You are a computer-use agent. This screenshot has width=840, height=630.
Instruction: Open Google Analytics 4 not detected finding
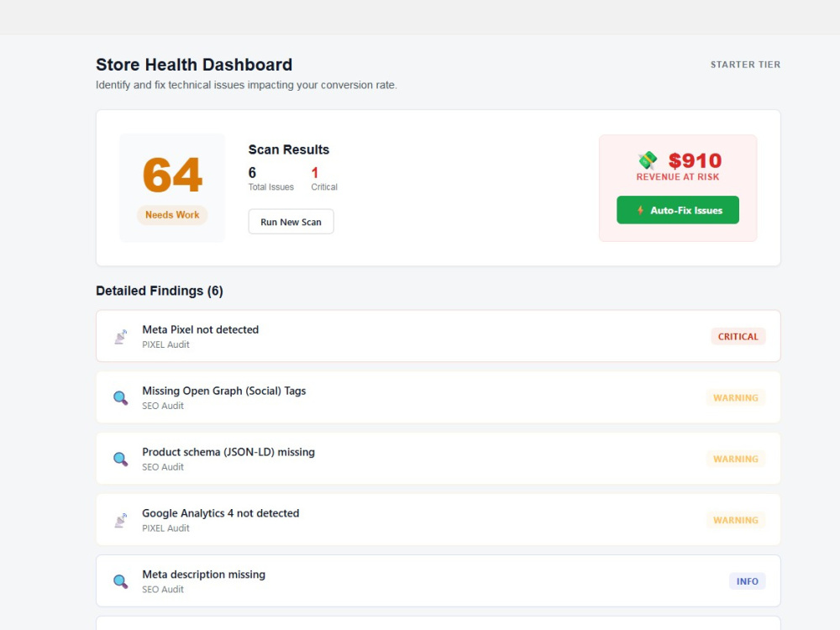coord(438,520)
